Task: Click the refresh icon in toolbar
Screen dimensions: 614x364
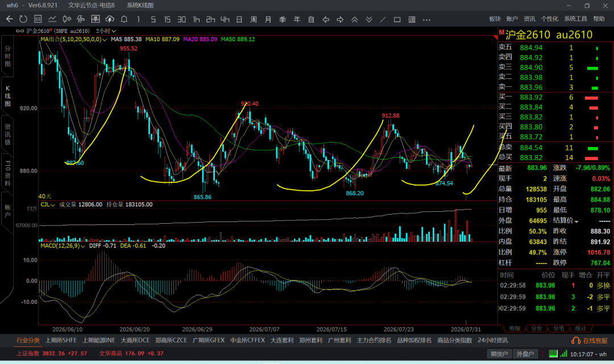Action: pos(23,19)
